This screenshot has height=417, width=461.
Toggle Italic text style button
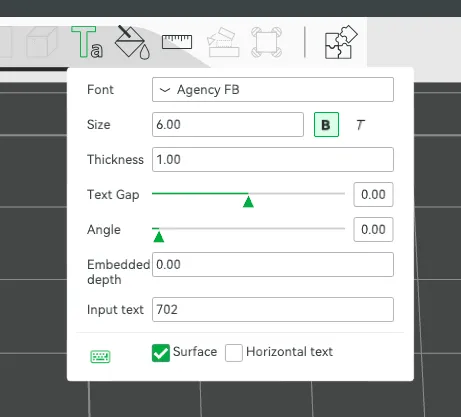[360, 125]
